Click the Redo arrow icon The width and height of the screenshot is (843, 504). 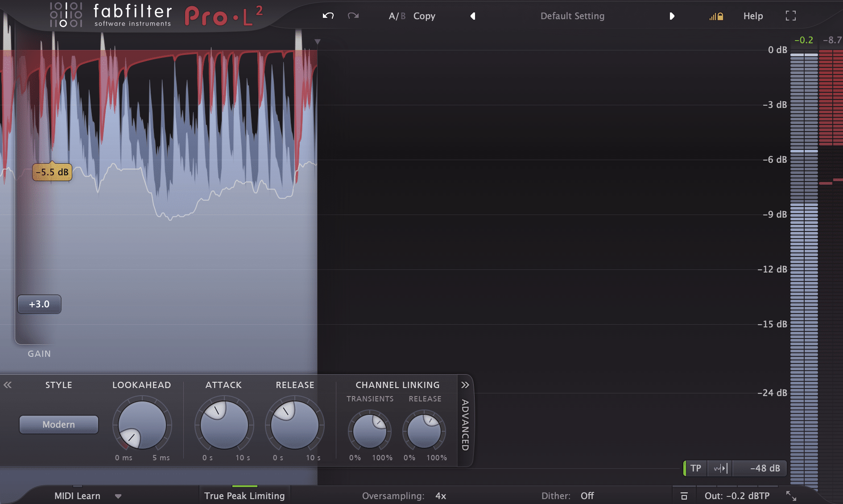coord(353,16)
